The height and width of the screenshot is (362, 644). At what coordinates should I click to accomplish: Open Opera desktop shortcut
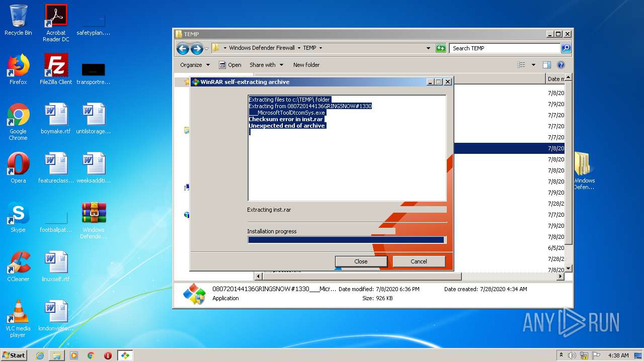click(18, 168)
